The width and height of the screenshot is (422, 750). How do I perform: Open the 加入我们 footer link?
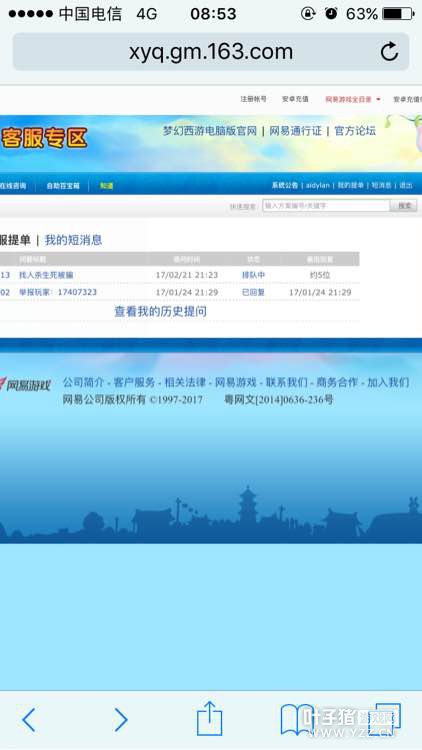tap(388, 382)
